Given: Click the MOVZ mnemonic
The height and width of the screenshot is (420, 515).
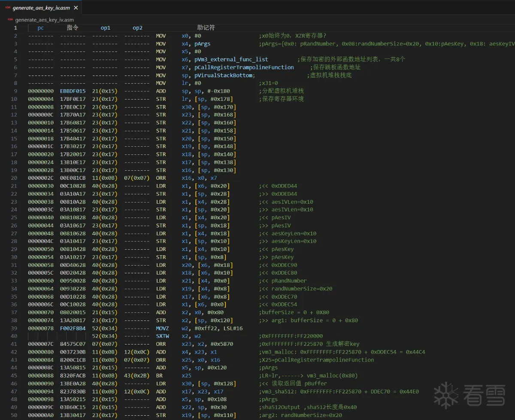Looking at the screenshot, I should click(x=162, y=328).
